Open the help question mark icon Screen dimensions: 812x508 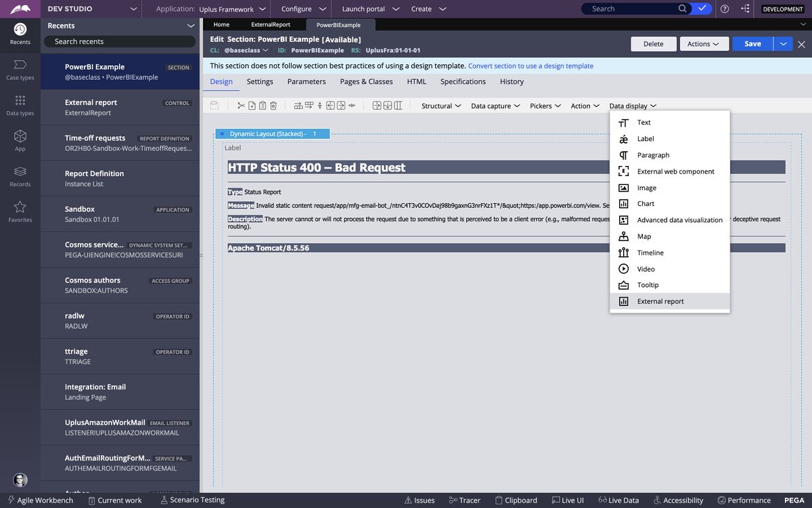[x=725, y=9]
